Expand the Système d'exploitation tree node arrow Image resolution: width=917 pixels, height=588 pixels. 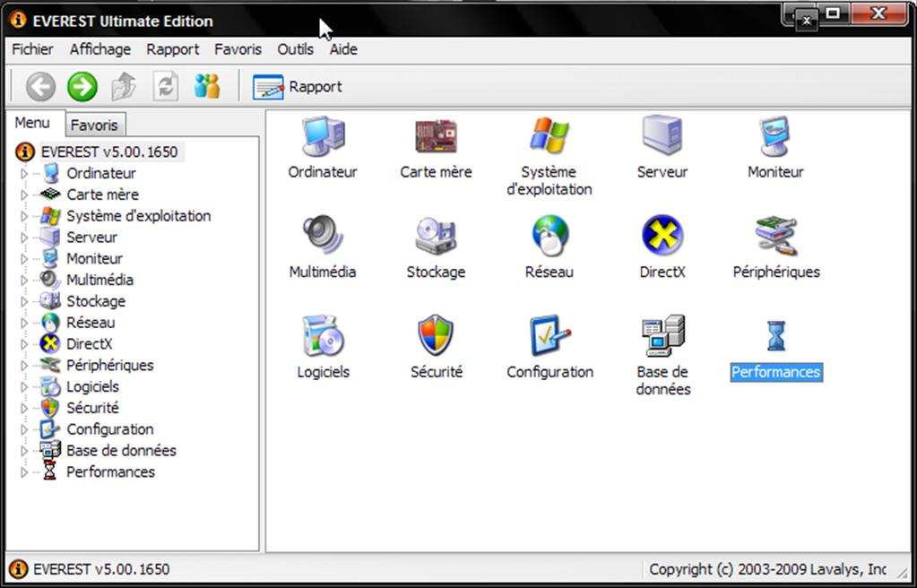click(x=24, y=217)
